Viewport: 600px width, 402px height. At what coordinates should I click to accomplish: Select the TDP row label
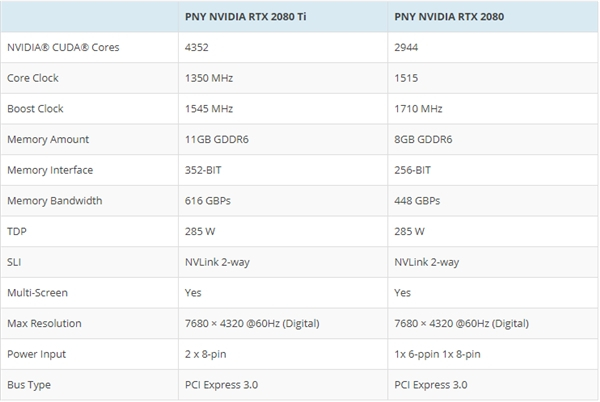17,231
